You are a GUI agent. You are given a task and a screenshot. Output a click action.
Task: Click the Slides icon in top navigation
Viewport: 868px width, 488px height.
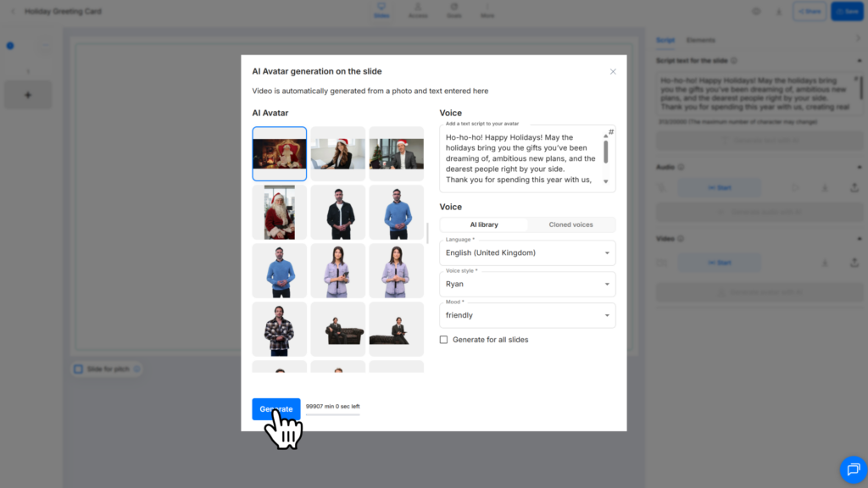[381, 10]
